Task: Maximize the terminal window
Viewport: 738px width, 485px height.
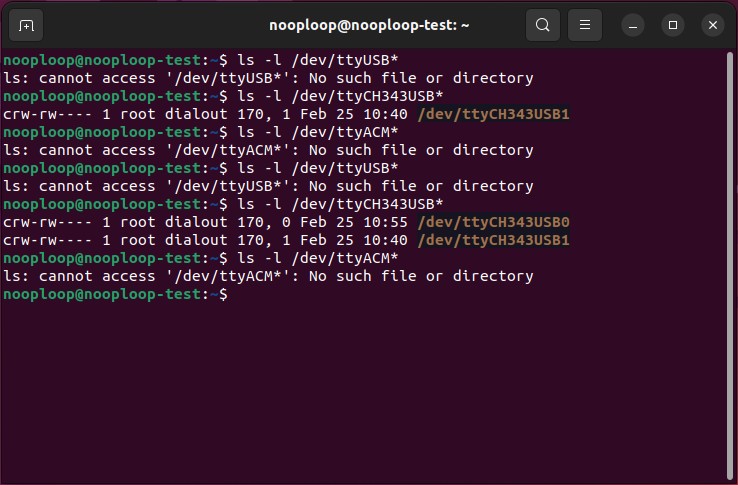Action: pyautogui.click(x=673, y=25)
